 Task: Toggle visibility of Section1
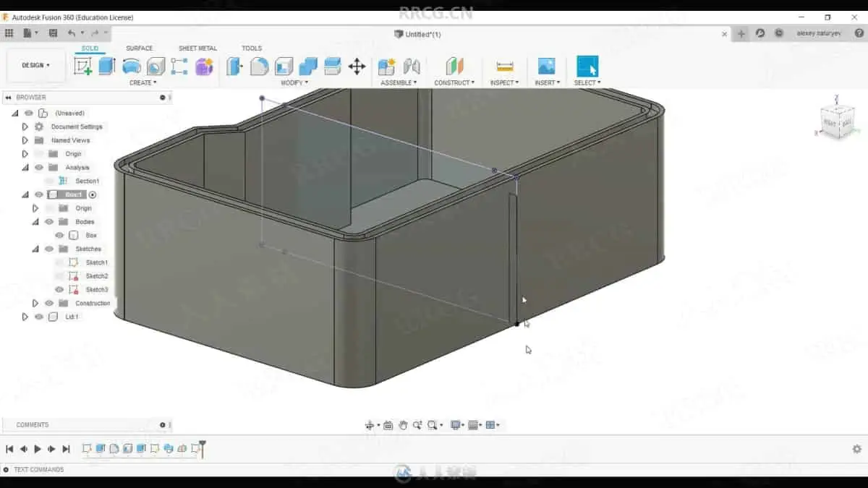click(x=49, y=181)
